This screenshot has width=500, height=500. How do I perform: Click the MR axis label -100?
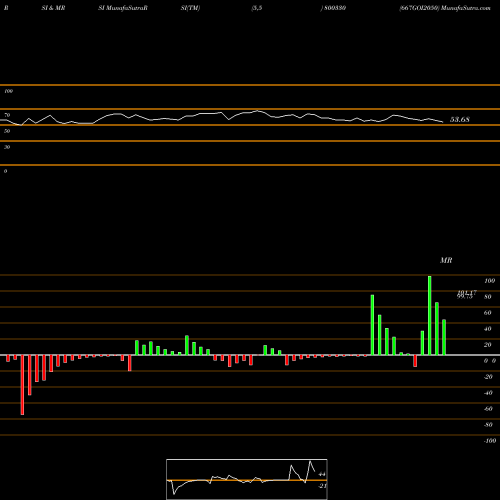click(490, 441)
